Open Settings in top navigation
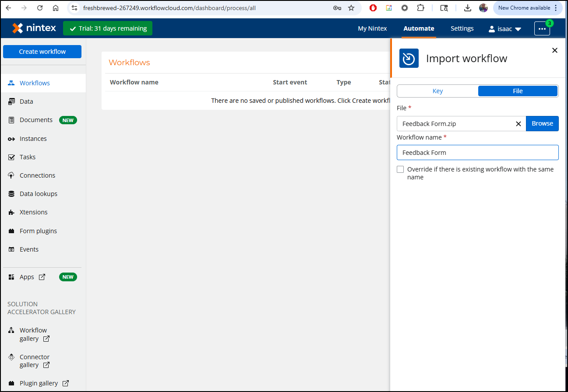The height and width of the screenshot is (392, 568). coord(462,28)
